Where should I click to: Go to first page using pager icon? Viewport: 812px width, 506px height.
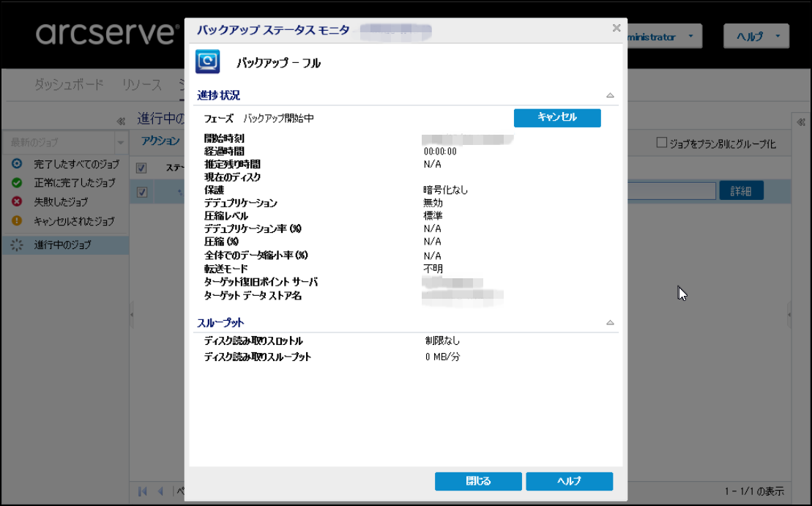click(x=143, y=491)
